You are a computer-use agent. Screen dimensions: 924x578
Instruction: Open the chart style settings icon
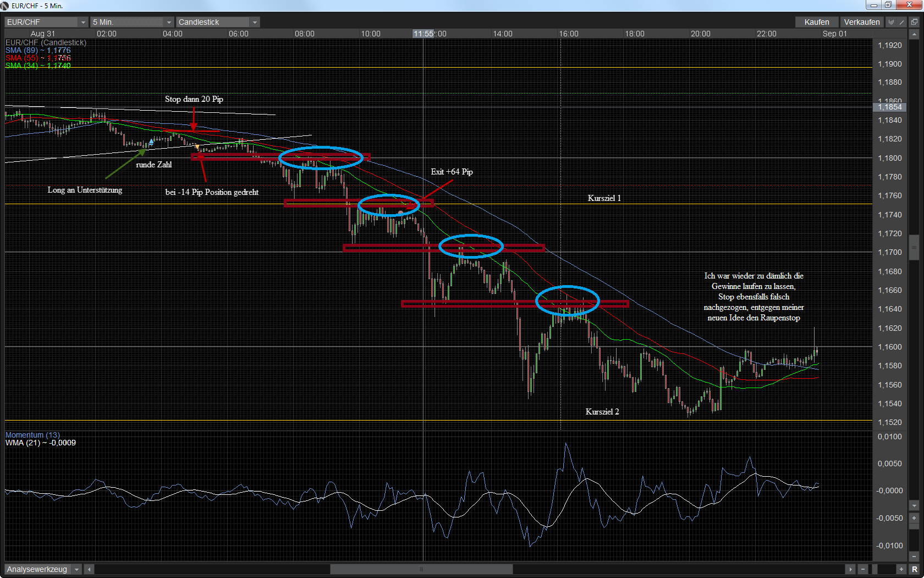point(891,22)
